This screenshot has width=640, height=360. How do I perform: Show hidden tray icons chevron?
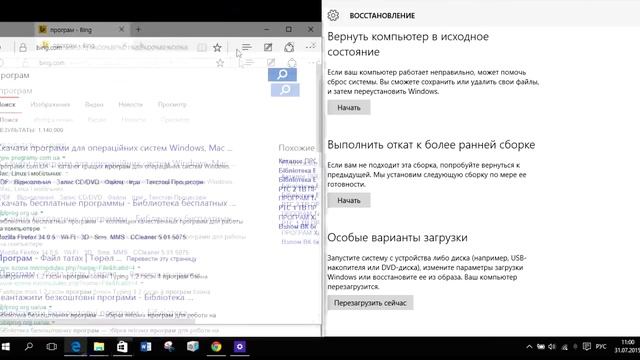[x=529, y=347]
